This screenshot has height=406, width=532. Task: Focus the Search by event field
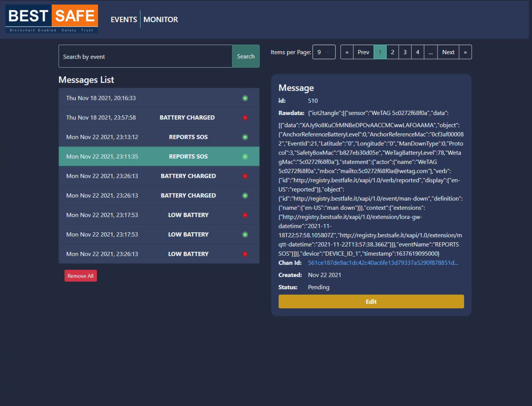coord(145,56)
